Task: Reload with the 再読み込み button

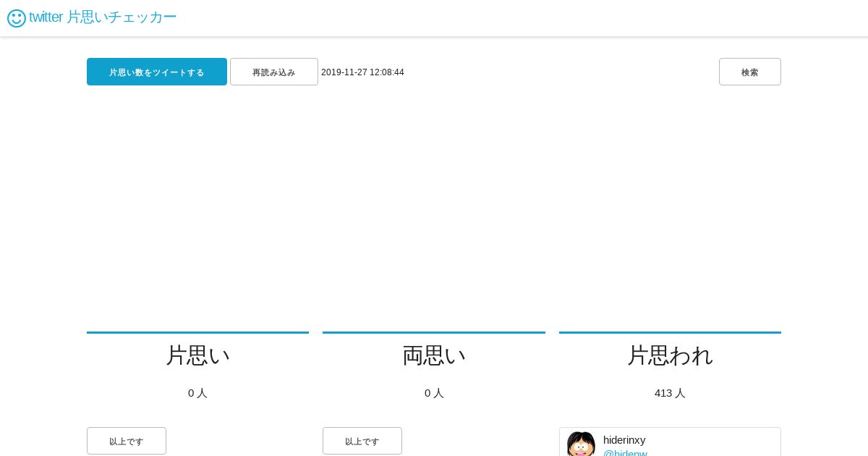Action: click(274, 72)
